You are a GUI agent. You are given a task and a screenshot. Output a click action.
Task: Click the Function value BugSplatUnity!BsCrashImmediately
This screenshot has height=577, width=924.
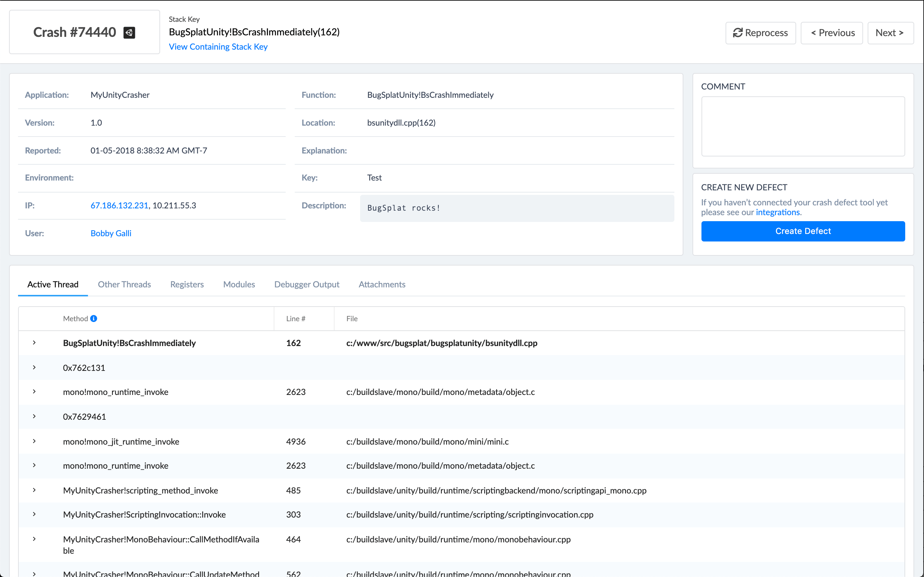coord(430,95)
